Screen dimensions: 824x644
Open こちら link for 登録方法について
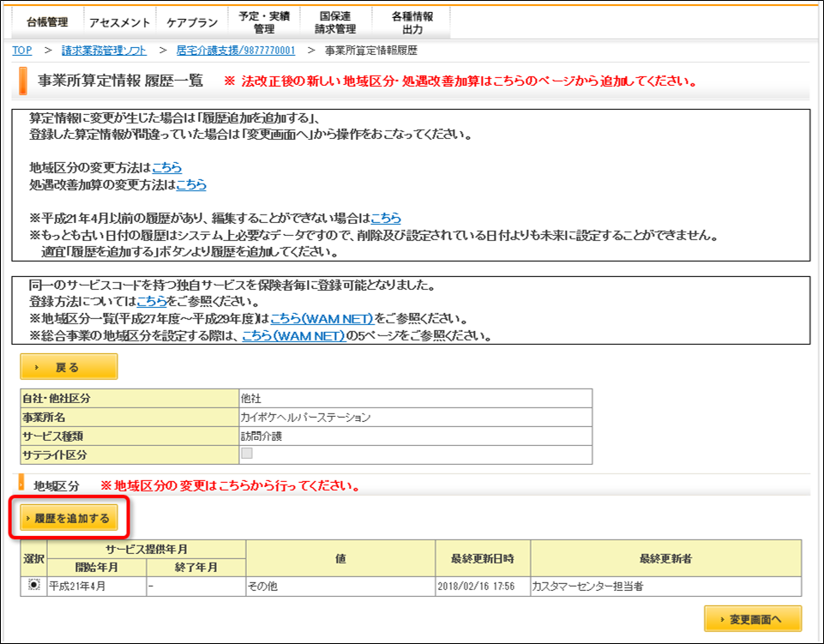(x=152, y=302)
